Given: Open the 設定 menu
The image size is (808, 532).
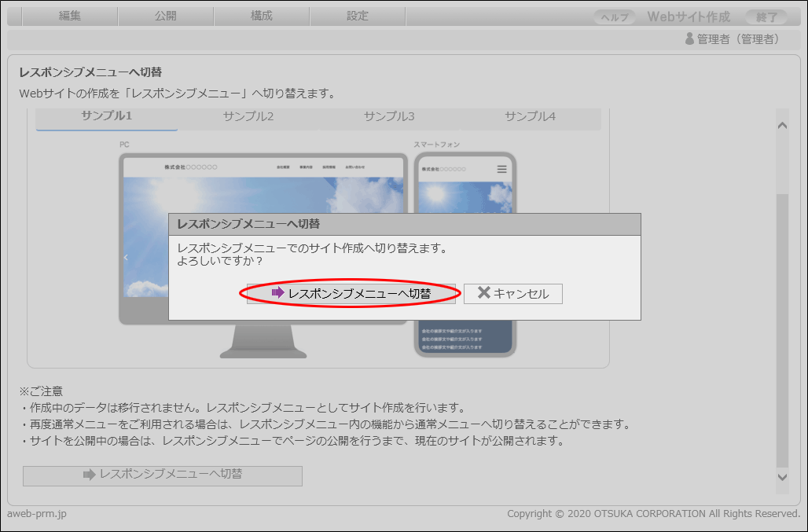Looking at the screenshot, I should (x=358, y=16).
